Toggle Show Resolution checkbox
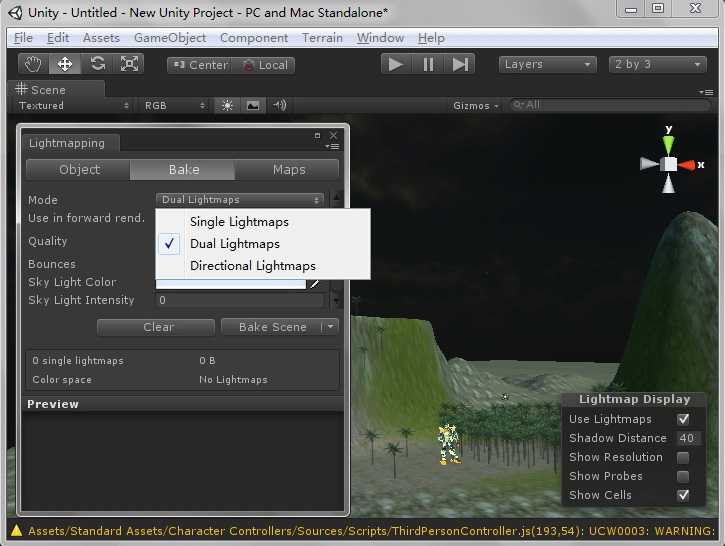This screenshot has height=546, width=725. [x=683, y=458]
